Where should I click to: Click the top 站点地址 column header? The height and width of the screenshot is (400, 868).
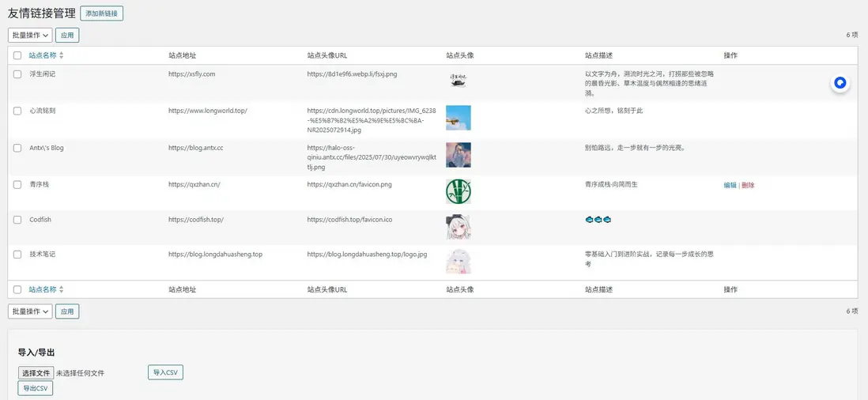[182, 56]
